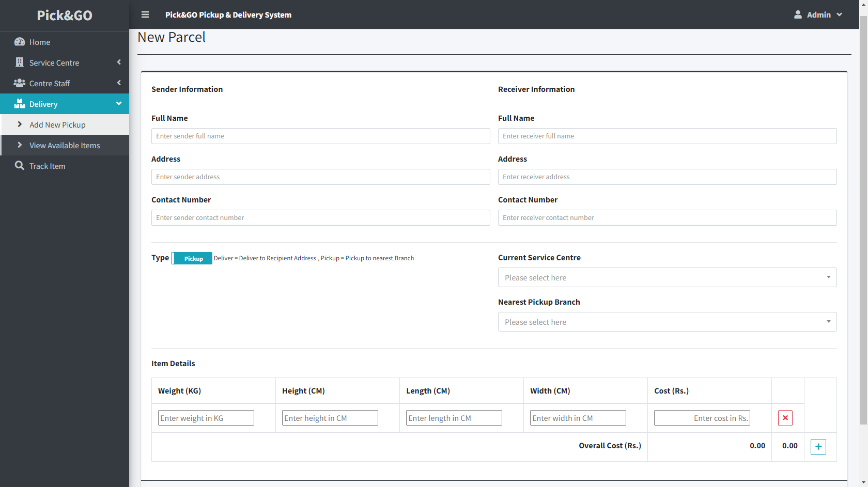This screenshot has height=487, width=868.
Task: Click Pick&GO Pickup & Delivery System title
Action: [228, 14]
